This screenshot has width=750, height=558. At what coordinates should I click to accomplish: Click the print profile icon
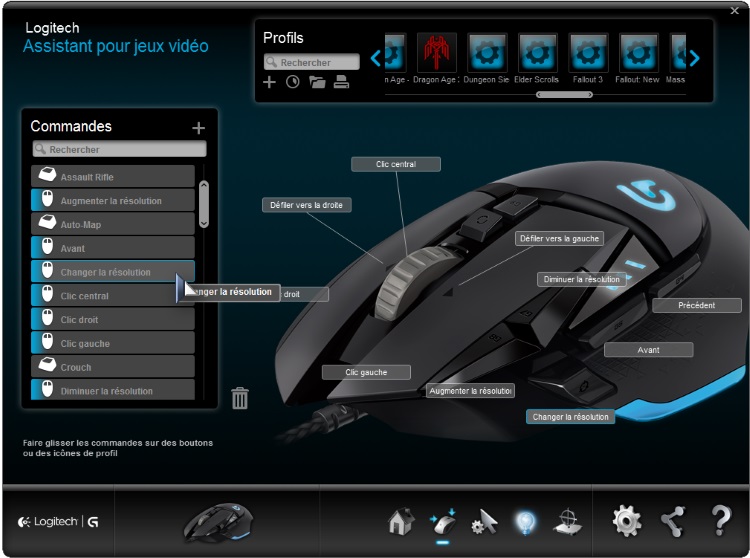pos(341,82)
